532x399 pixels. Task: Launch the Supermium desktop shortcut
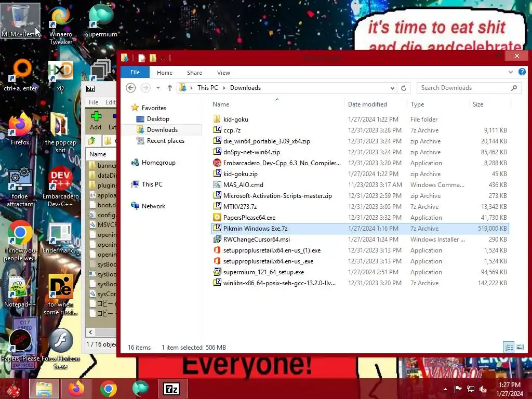[x=101, y=21]
